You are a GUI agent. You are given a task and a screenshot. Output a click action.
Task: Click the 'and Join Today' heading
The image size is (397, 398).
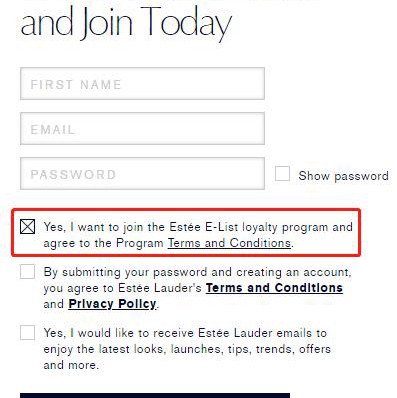point(126,23)
